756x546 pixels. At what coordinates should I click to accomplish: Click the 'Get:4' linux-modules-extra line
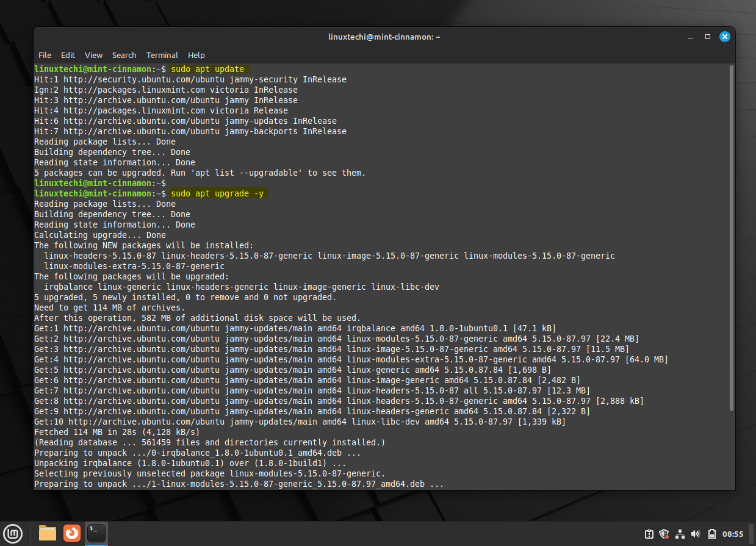tap(351, 359)
